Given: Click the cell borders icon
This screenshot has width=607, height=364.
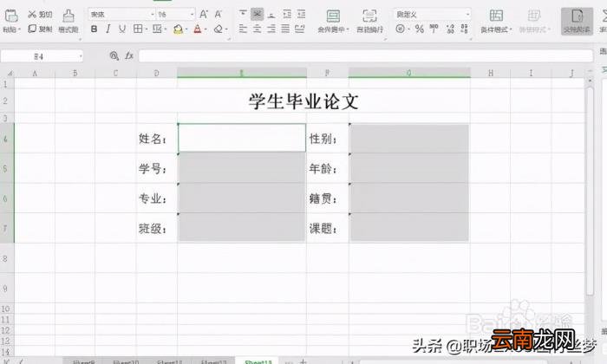Looking at the screenshot, I should pos(137,29).
